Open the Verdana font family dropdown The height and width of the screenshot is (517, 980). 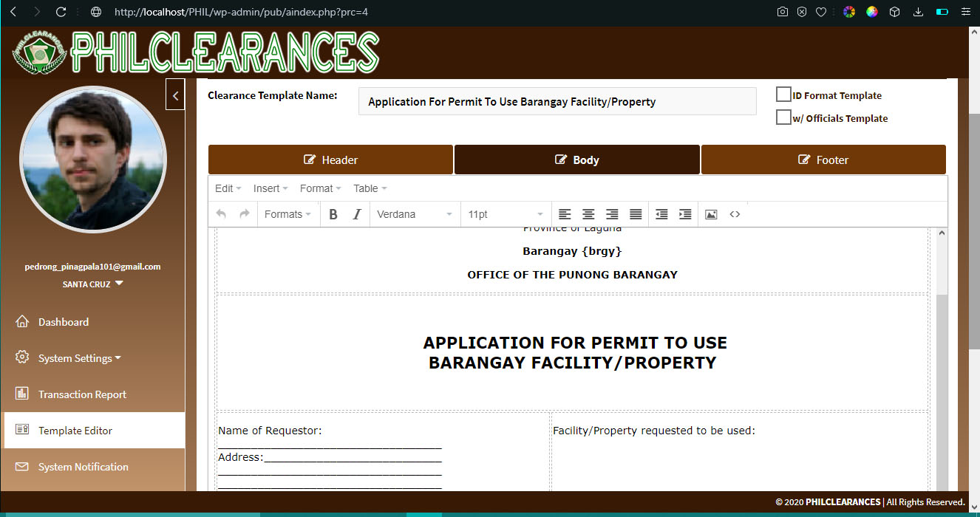pyautogui.click(x=414, y=214)
